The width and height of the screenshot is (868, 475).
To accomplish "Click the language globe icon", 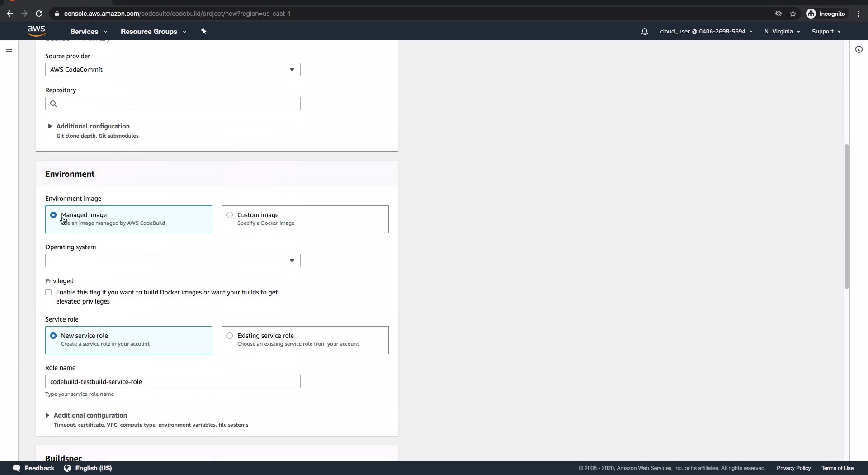I will pyautogui.click(x=67, y=468).
